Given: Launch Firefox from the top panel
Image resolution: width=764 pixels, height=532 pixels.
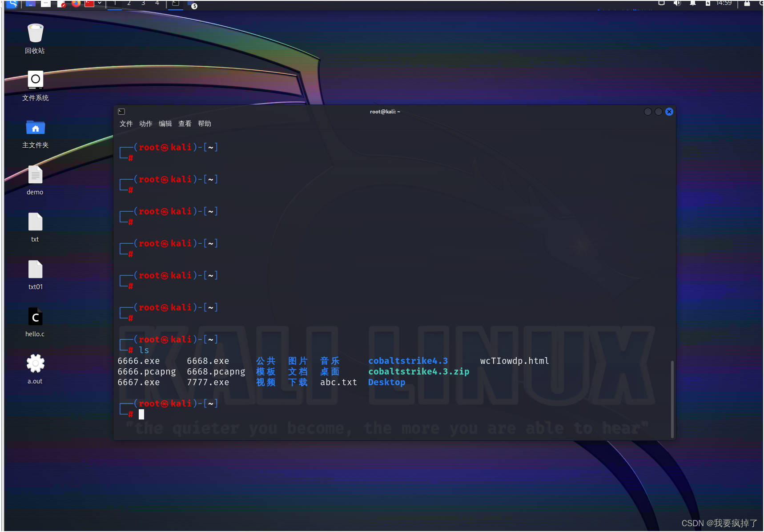Looking at the screenshot, I should [x=76, y=3].
